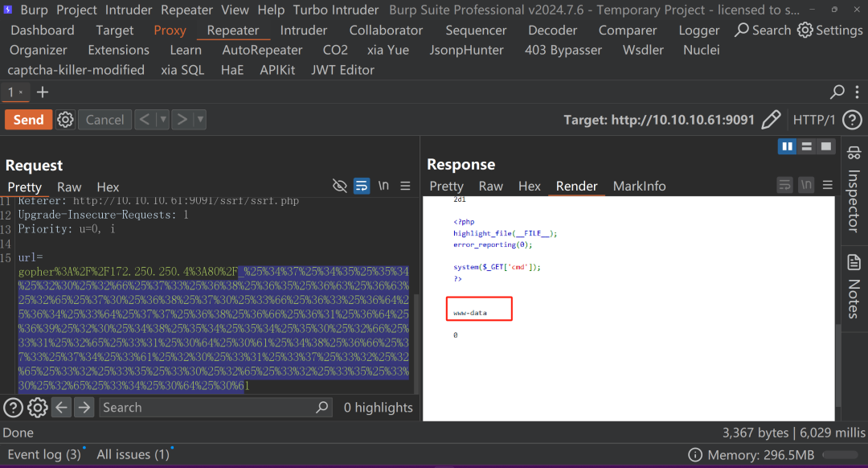Open the Inspector side panel
This screenshot has height=468, width=868.
coord(854,190)
